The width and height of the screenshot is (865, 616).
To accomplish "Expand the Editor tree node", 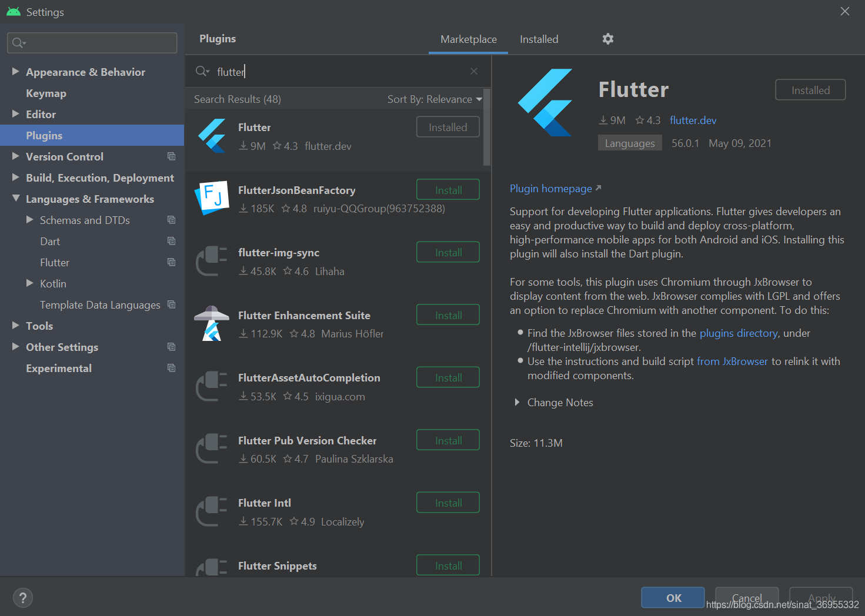I will point(16,113).
